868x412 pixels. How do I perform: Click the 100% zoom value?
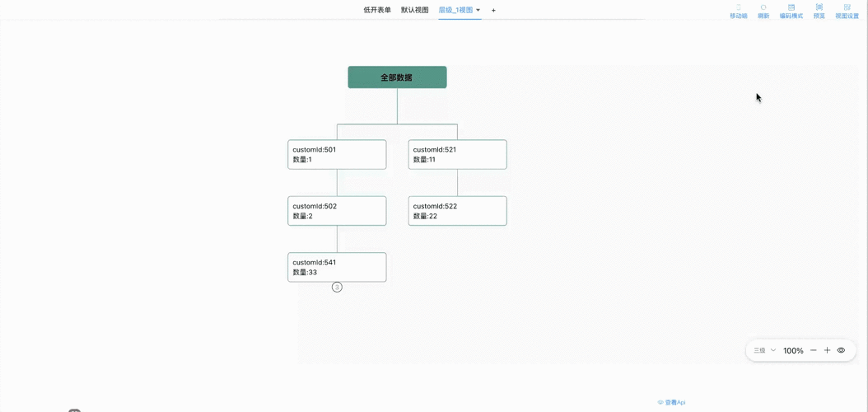pyautogui.click(x=793, y=350)
